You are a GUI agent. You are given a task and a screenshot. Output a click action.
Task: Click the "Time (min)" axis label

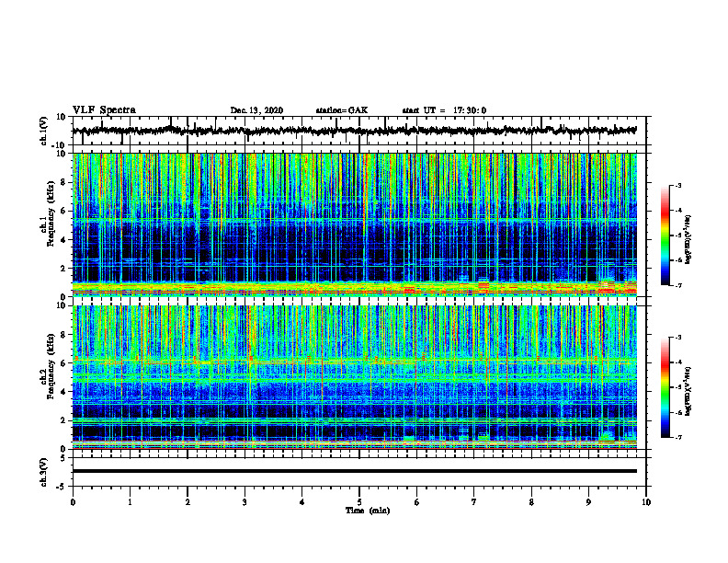coord(368,511)
